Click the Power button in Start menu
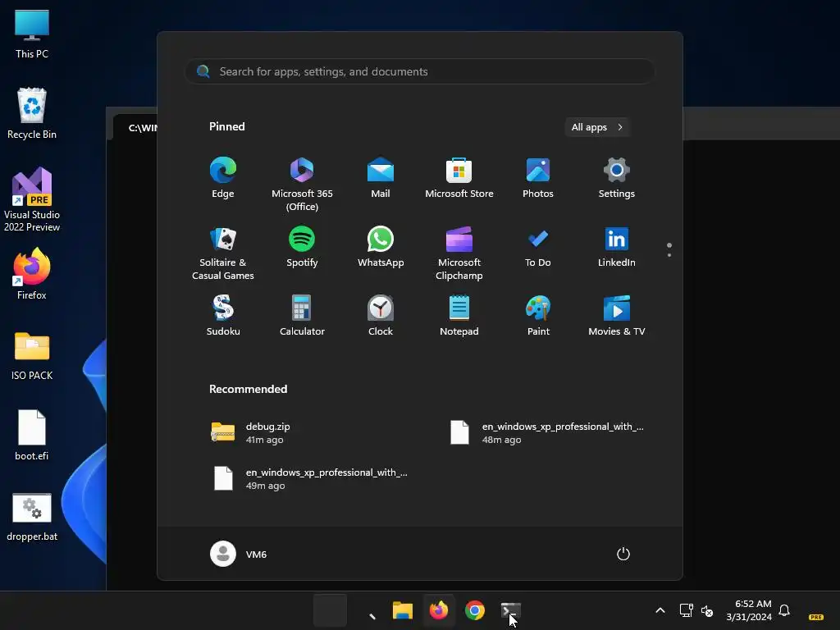 [x=623, y=554]
